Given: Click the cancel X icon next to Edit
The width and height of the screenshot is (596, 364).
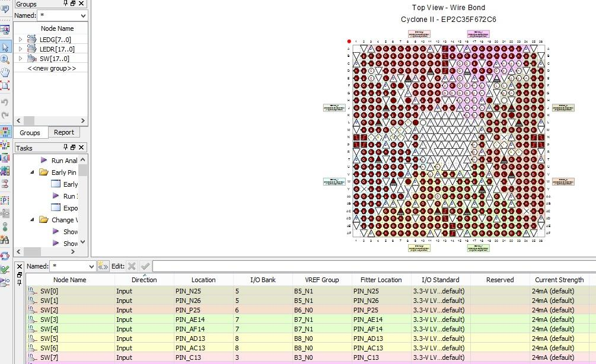Looking at the screenshot, I should point(132,266).
